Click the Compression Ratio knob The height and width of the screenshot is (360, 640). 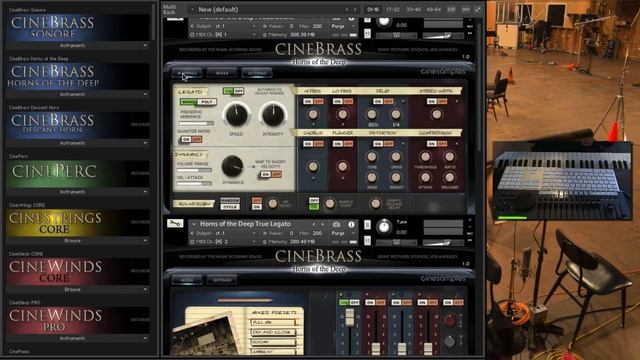[449, 157]
